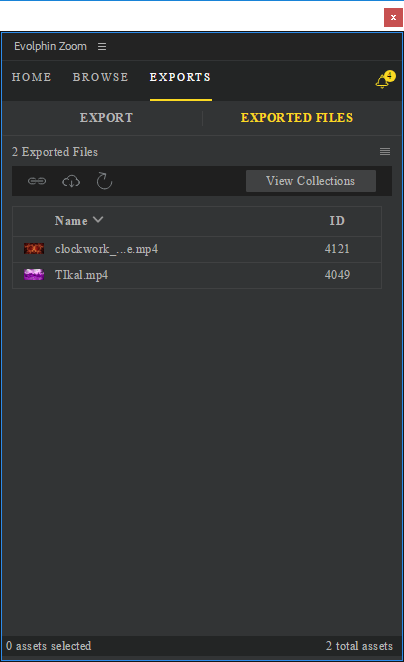Select the EXPORTED FILES sub-tab
This screenshot has width=404, height=662.
click(297, 117)
